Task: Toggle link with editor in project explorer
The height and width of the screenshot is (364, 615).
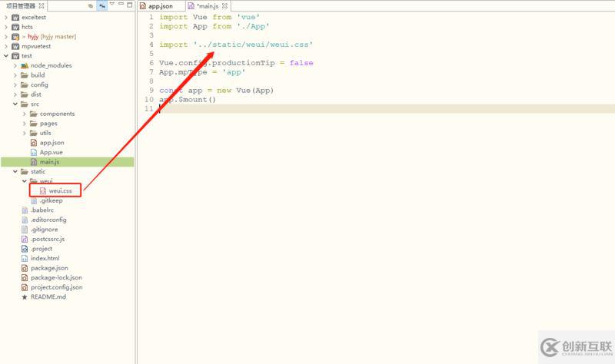Action: point(102,5)
